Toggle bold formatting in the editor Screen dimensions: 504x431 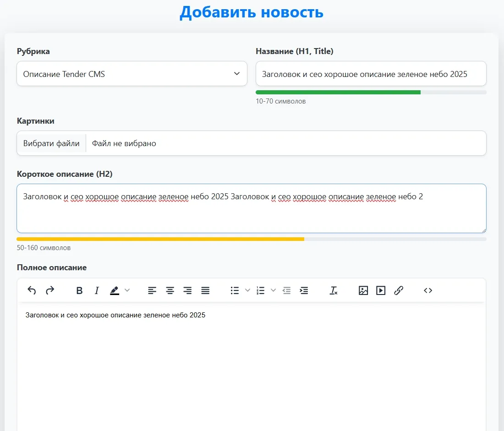click(x=79, y=290)
